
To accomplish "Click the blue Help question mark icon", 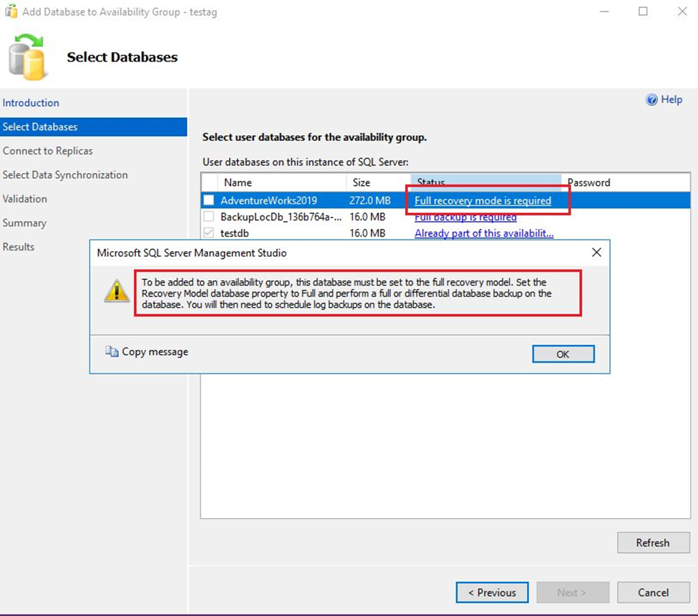I will pyautogui.click(x=651, y=100).
